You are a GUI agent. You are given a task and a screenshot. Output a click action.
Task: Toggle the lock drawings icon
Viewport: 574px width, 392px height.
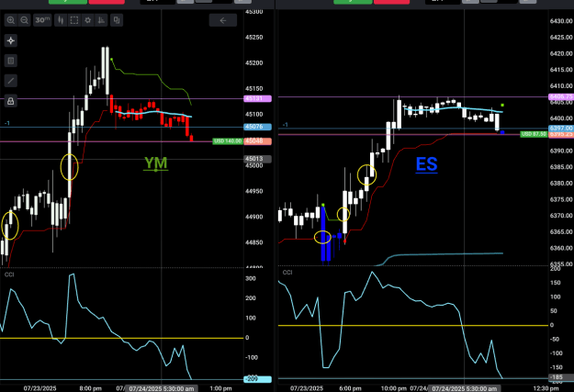[11, 101]
